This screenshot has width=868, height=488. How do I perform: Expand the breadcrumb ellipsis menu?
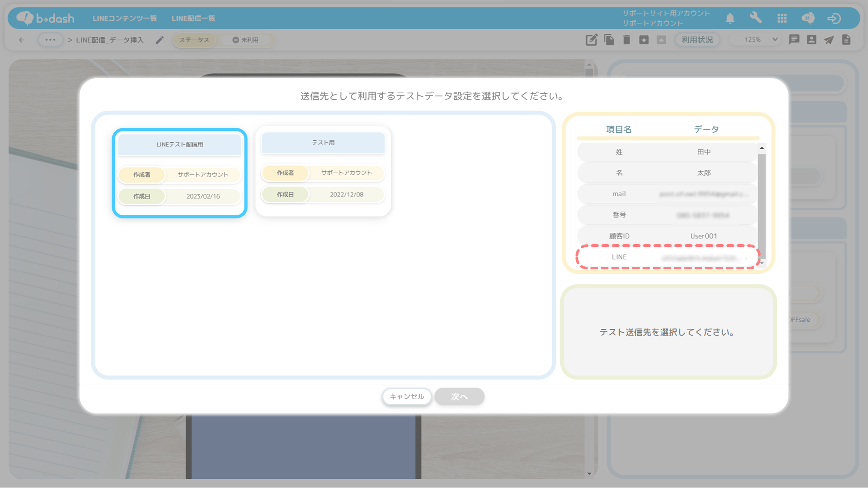pos(50,40)
